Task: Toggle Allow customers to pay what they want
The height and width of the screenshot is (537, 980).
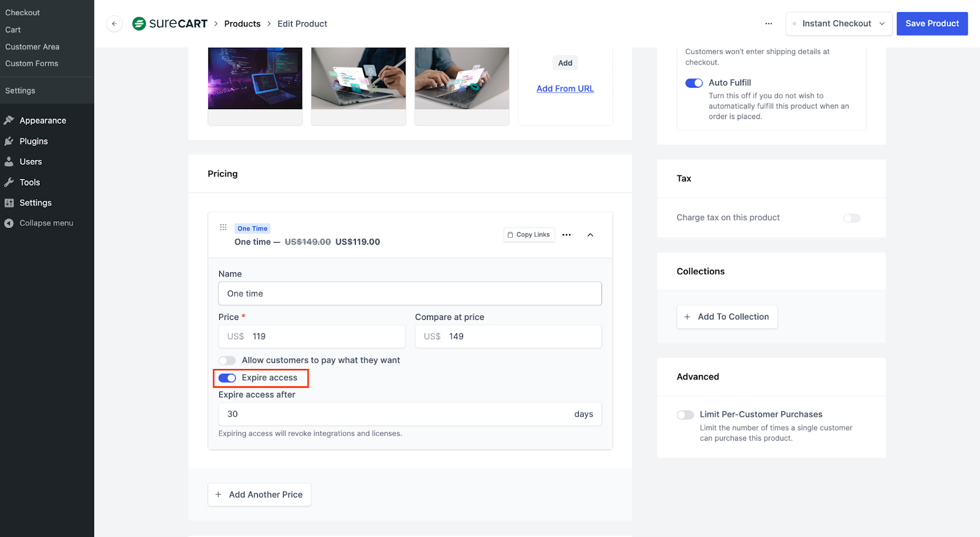Action: click(227, 360)
